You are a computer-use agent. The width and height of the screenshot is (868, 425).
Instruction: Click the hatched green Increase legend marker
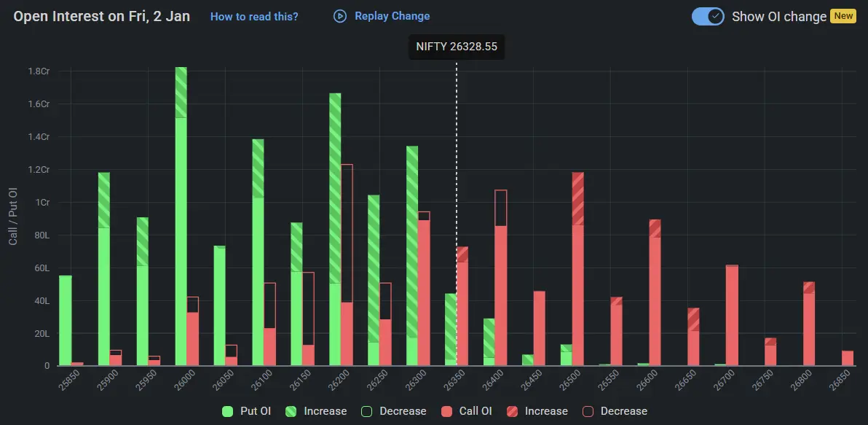pos(290,410)
